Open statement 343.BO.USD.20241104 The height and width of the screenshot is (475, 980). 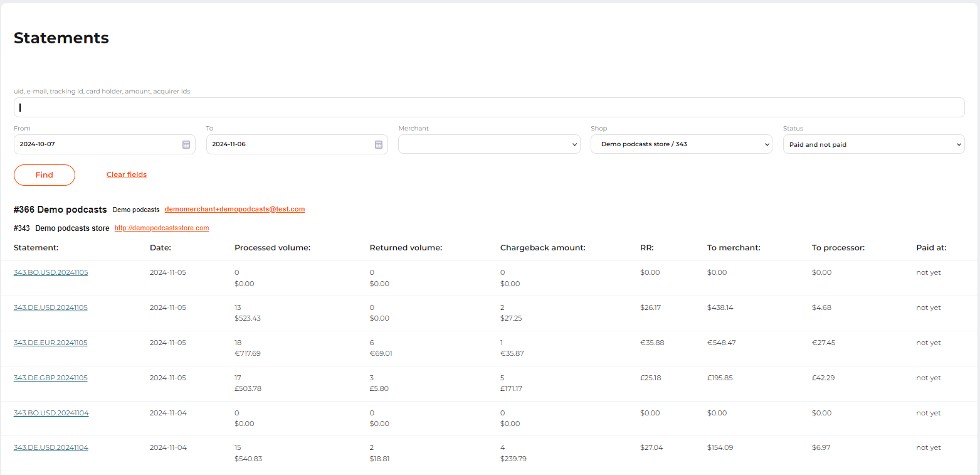51,414
